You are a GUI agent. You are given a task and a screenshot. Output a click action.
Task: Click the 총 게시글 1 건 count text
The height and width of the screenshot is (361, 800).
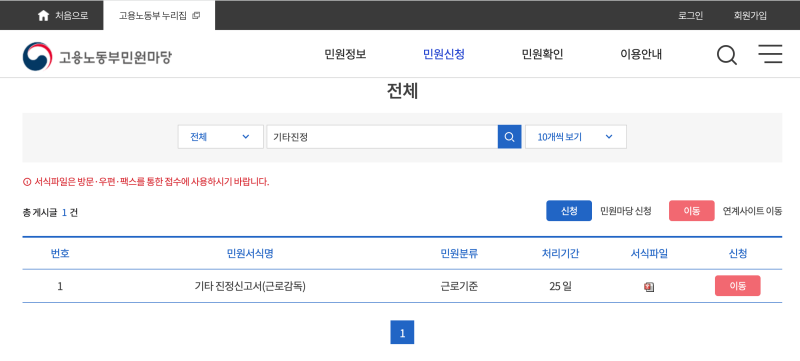click(50, 213)
